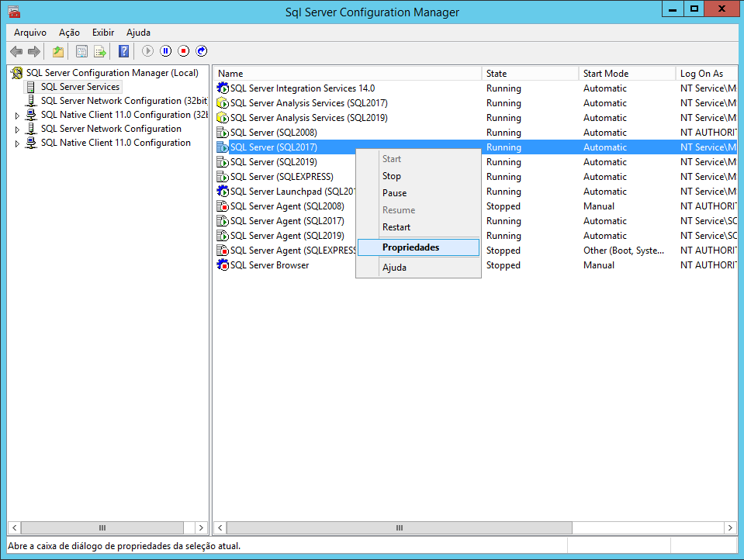Click the tree pane's horizontal scrollbar thumb
744x560 pixels.
102,527
